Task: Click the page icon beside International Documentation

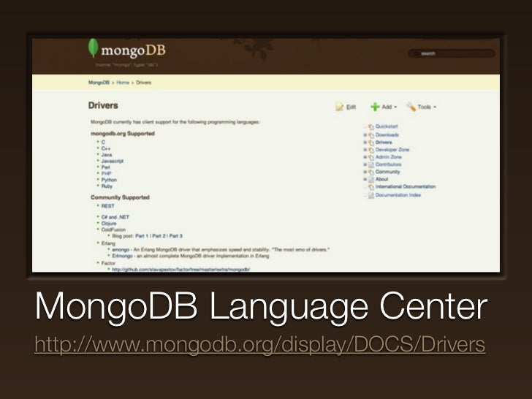Action: coord(371,187)
